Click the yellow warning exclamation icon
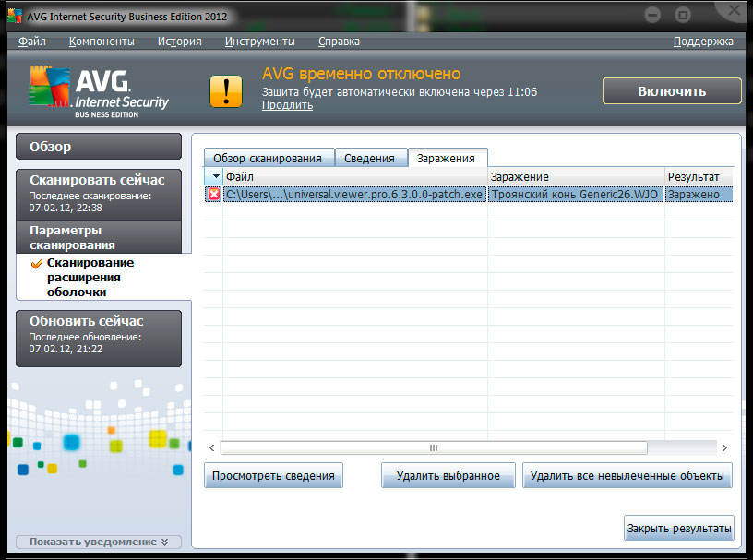 226,91
